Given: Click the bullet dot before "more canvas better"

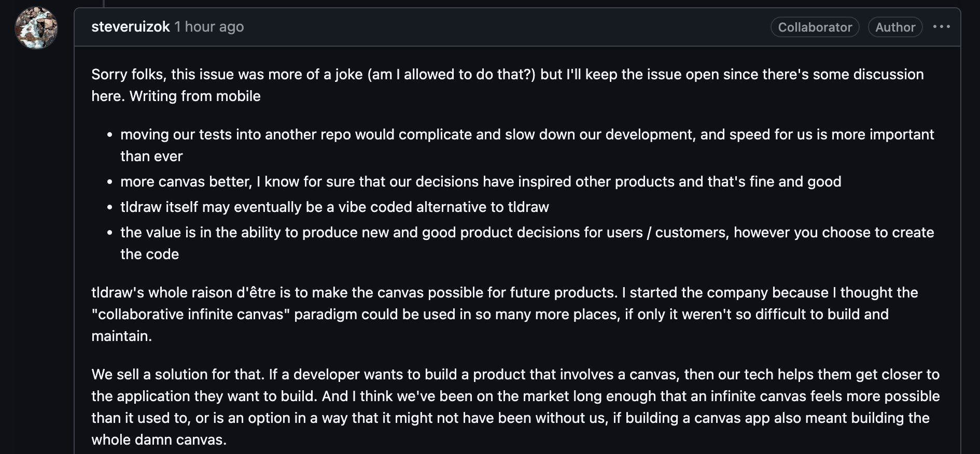Looking at the screenshot, I should 109,182.
